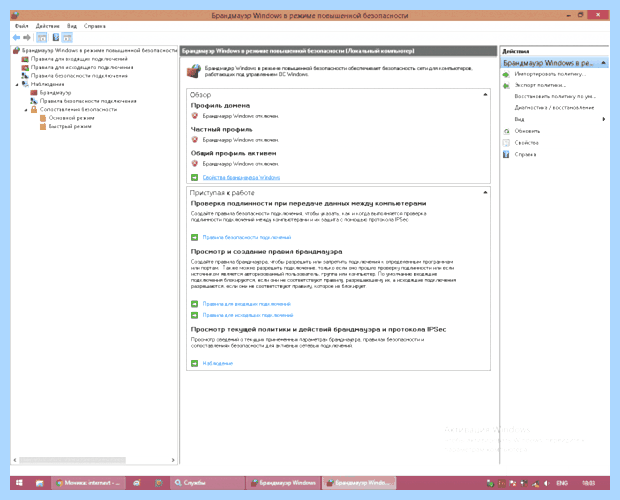The image size is (620, 500).
Task: Select Наблюдение monitor icon in the tree
Action: coord(25,84)
